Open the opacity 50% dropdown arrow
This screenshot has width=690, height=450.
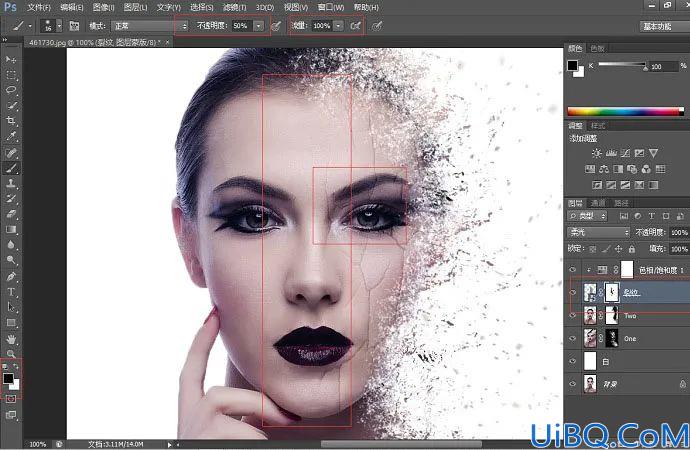[x=259, y=26]
